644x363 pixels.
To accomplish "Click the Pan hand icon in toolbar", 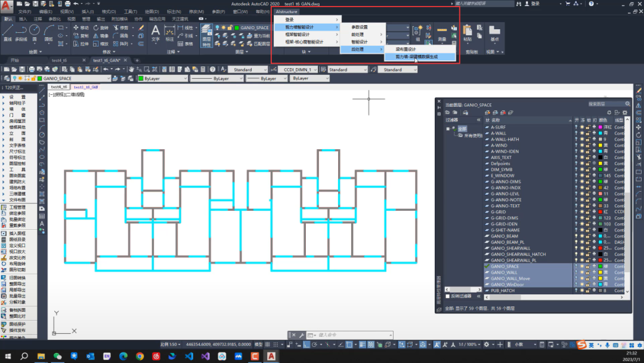I will pyautogui.click(x=131, y=69).
